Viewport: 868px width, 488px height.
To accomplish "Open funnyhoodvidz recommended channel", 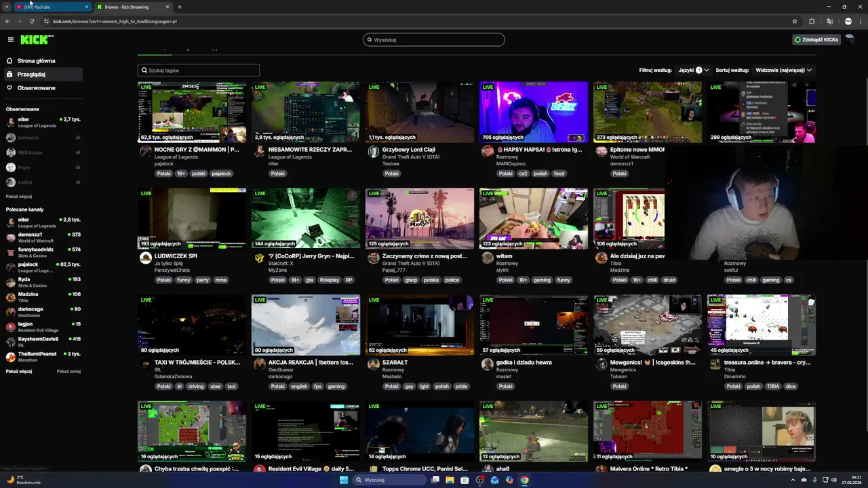I will (x=43, y=252).
